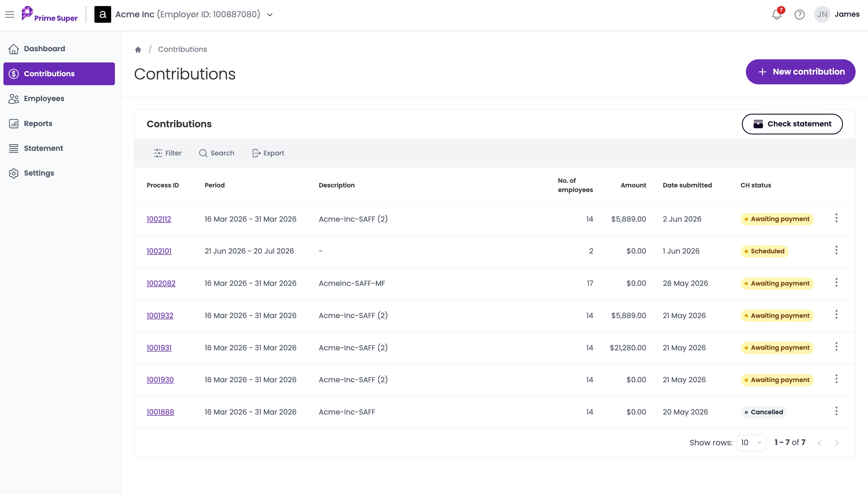Screen dimensions: 868x494
Task: Click the Date submitted column header
Action: pyautogui.click(x=687, y=185)
